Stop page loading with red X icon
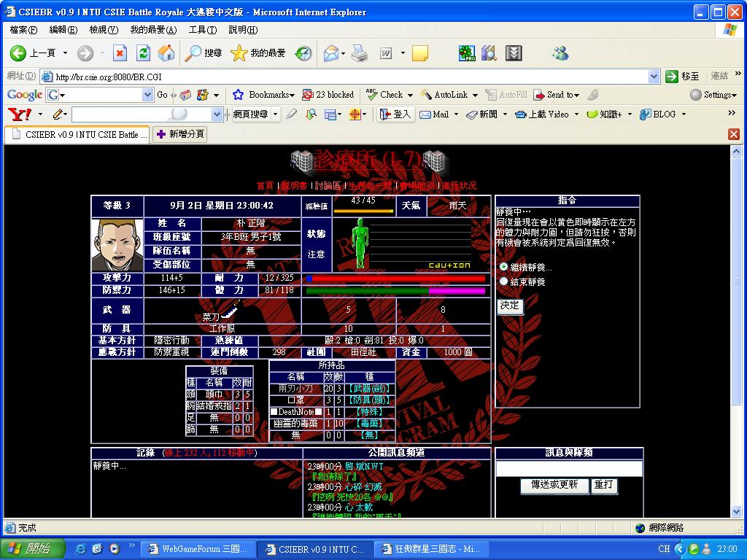 pos(120,52)
